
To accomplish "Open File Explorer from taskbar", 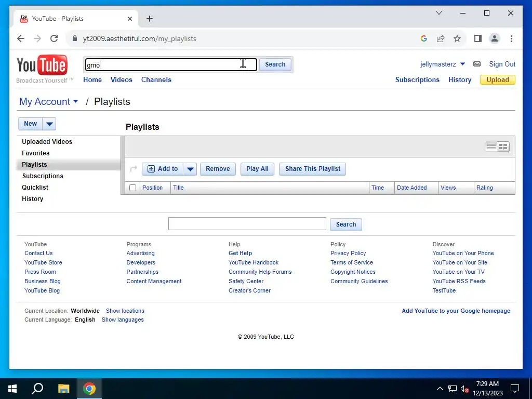I will pos(63,389).
